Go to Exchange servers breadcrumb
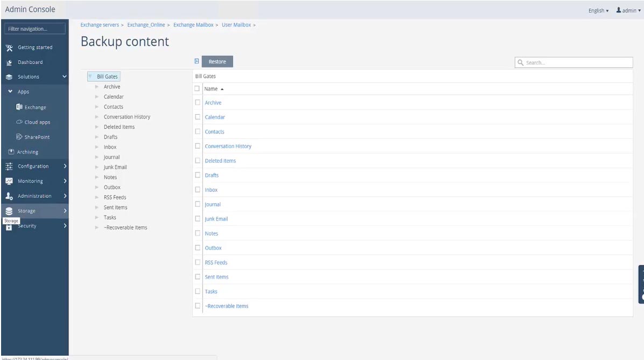Image resolution: width=644 pixels, height=360 pixels. pyautogui.click(x=100, y=25)
